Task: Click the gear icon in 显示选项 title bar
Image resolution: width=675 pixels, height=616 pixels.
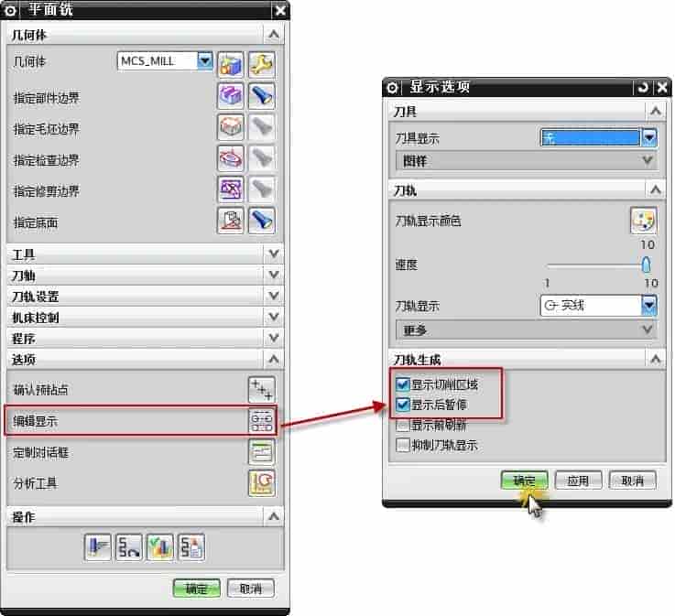Action: coord(392,88)
